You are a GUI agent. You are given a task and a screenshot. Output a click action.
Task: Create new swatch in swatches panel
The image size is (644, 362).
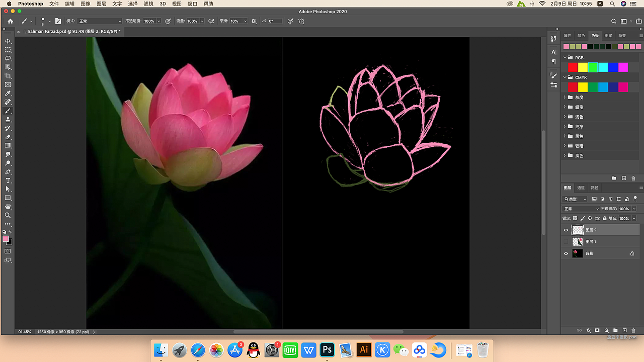tap(624, 178)
